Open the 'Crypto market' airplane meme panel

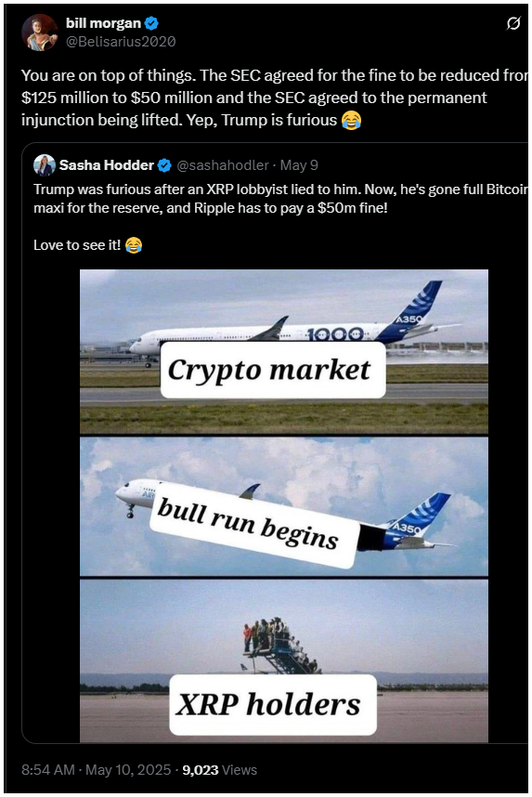[284, 352]
